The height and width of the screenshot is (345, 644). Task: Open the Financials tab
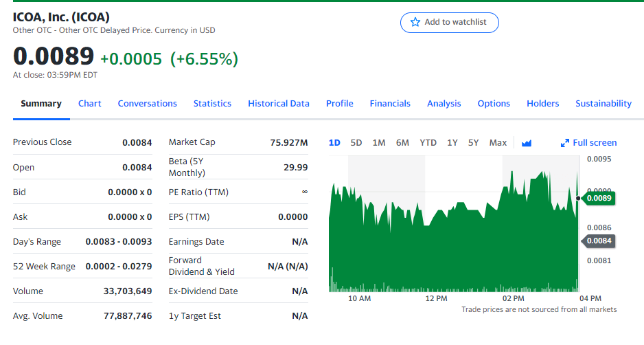390,104
